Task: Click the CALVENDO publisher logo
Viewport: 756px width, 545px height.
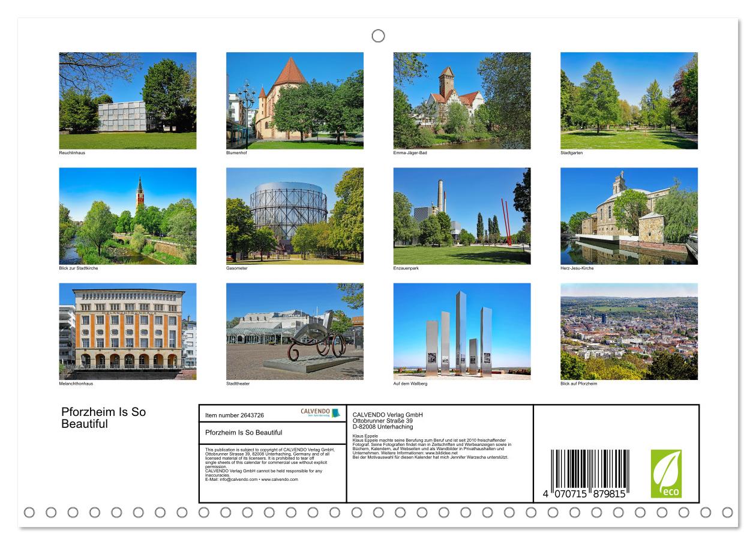Action: point(320,413)
